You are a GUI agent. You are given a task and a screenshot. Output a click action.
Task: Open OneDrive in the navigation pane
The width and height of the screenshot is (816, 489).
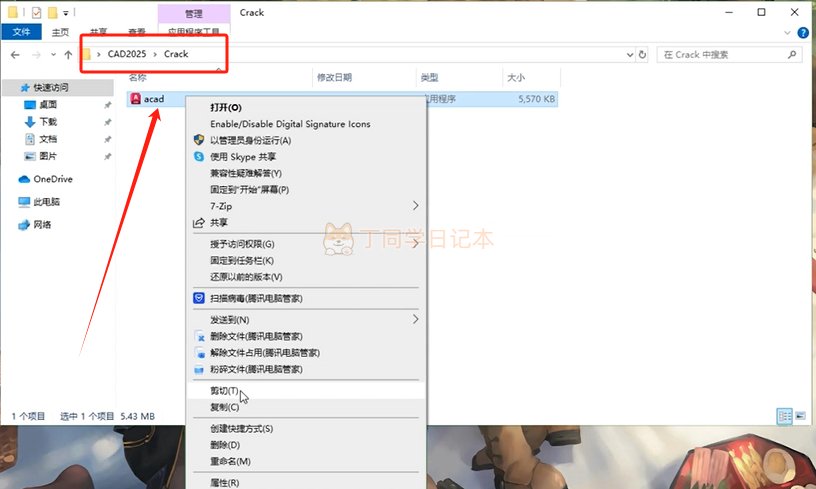click(53, 179)
